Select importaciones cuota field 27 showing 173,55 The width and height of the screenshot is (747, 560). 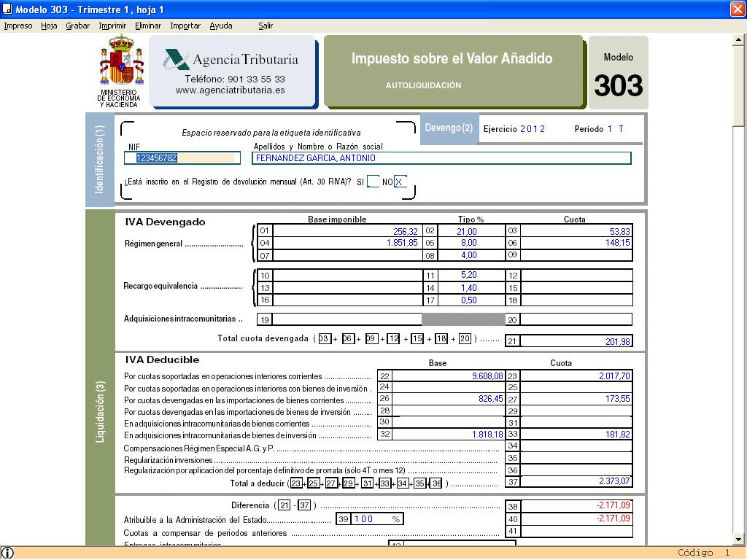tap(576, 399)
